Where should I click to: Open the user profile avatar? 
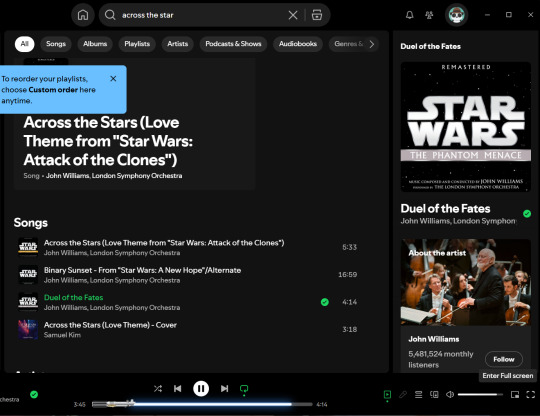pyautogui.click(x=457, y=15)
